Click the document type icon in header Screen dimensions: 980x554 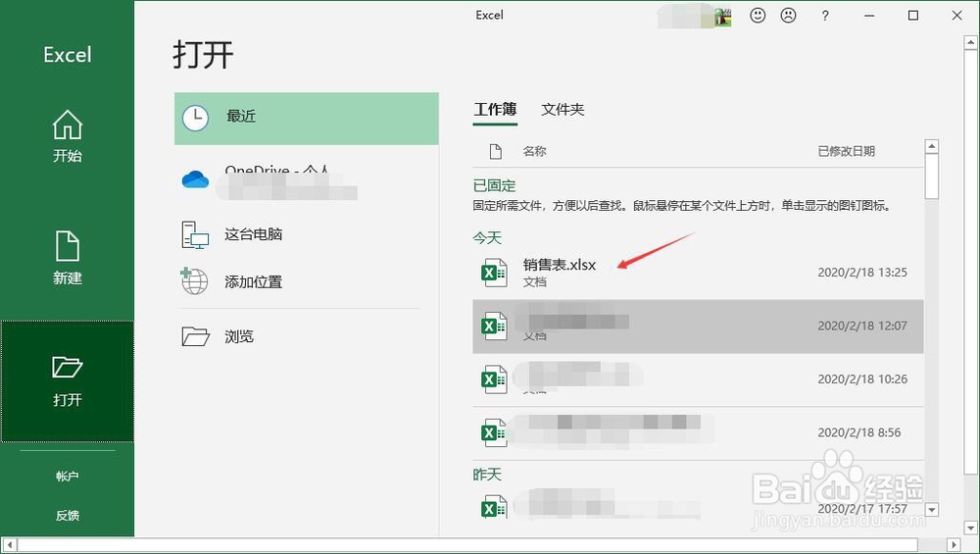(496, 151)
